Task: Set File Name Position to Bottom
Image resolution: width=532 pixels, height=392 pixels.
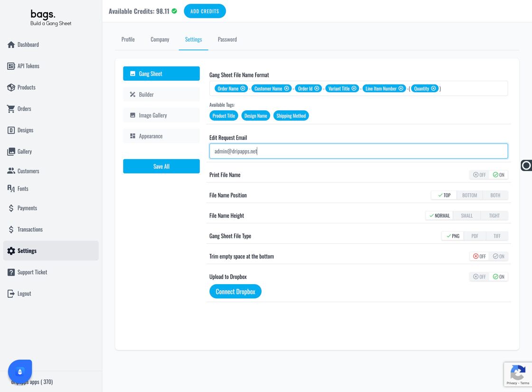Action: point(470,195)
